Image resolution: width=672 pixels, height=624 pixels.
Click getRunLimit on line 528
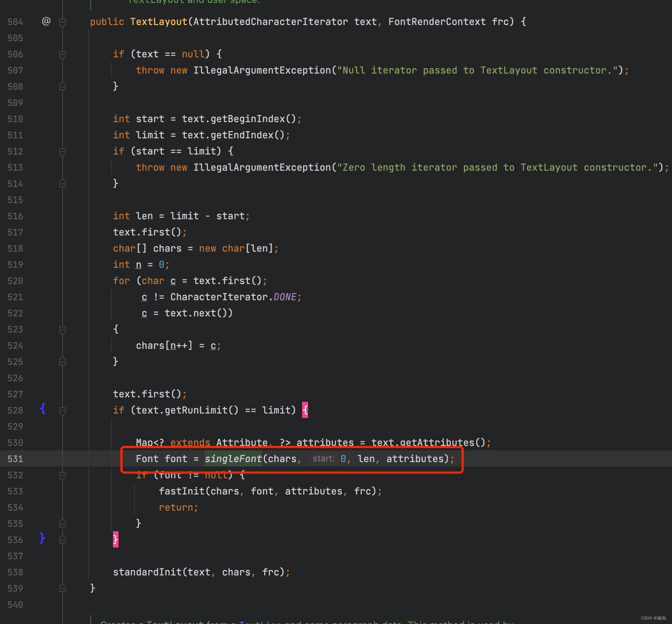click(196, 410)
